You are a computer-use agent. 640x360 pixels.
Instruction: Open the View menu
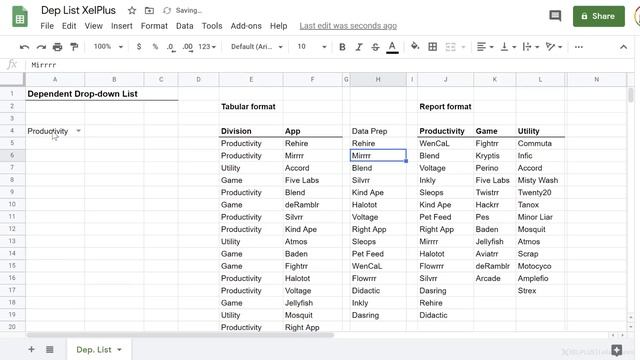coord(93,26)
